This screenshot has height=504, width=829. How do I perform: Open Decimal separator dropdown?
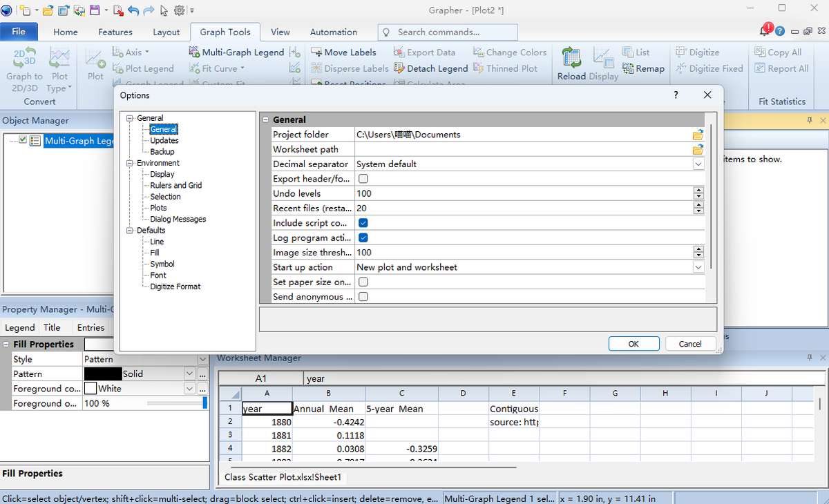tap(698, 164)
